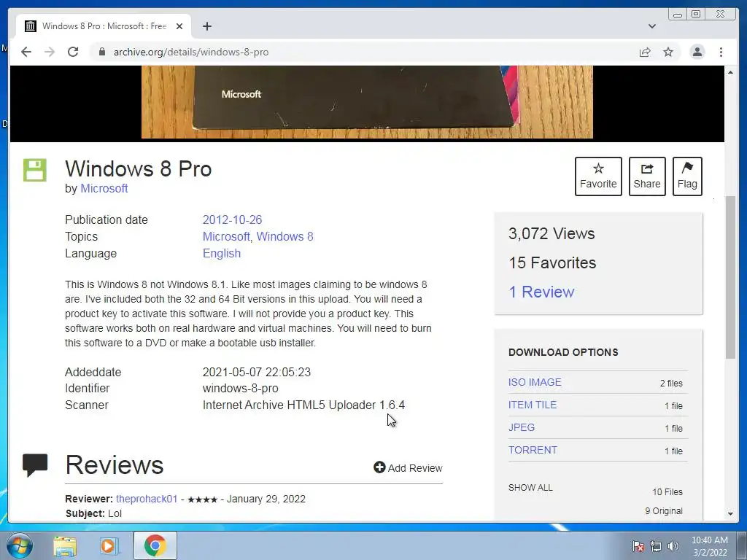Open the volume speaker tray icon
747x560 pixels.
(673, 545)
